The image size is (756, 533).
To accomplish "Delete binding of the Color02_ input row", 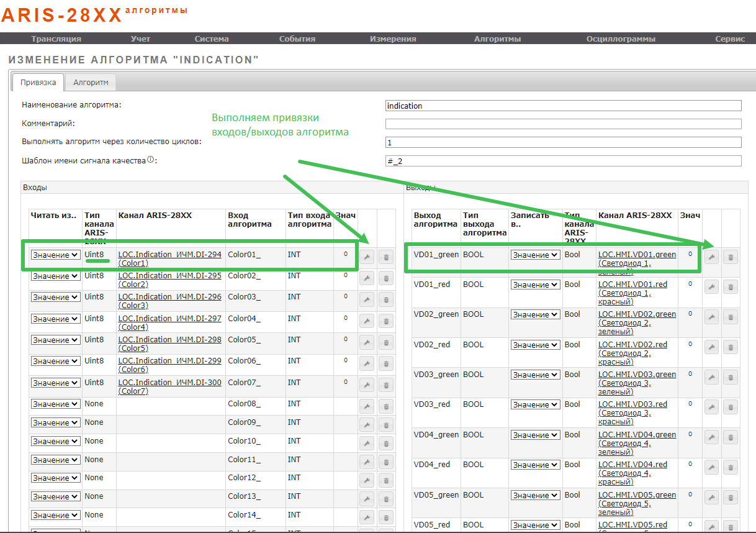I will (x=386, y=278).
